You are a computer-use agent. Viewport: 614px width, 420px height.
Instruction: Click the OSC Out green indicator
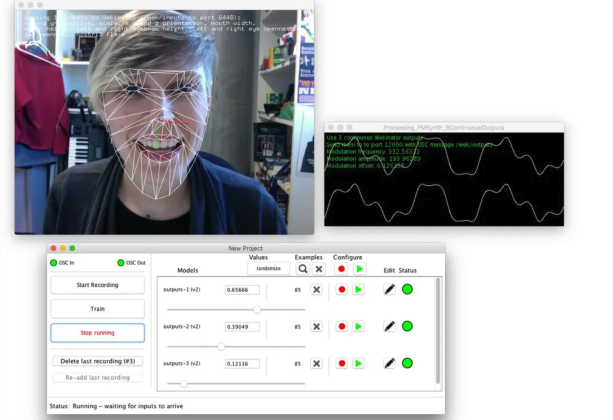point(121,263)
